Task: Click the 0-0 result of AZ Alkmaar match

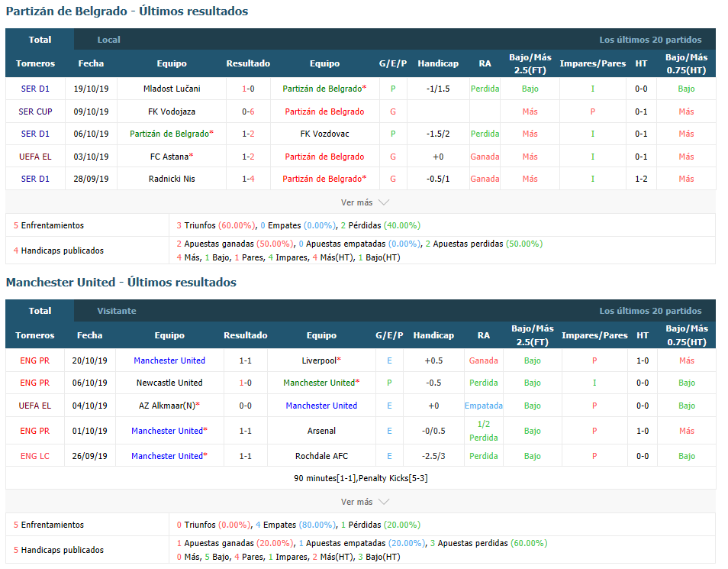Action: point(245,406)
